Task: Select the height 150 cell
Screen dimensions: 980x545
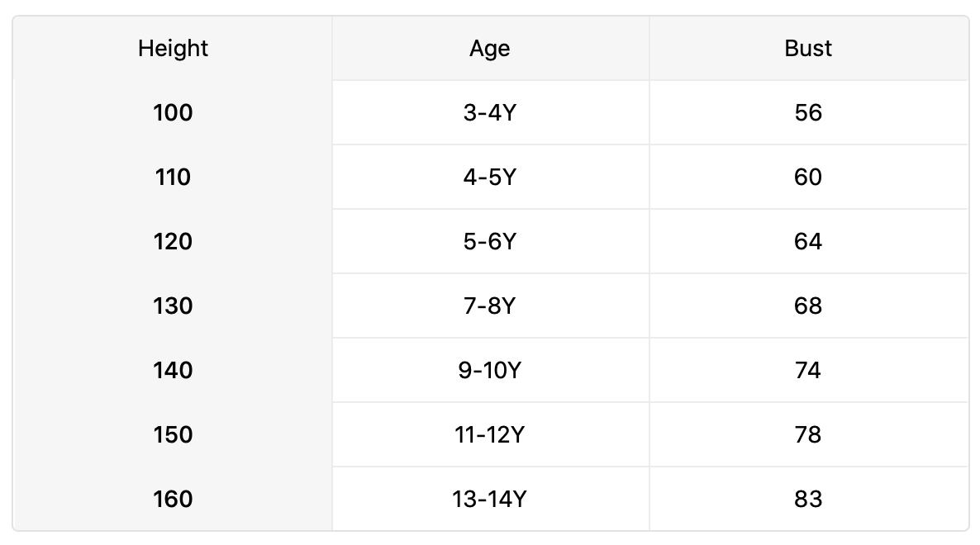Action: (x=173, y=435)
